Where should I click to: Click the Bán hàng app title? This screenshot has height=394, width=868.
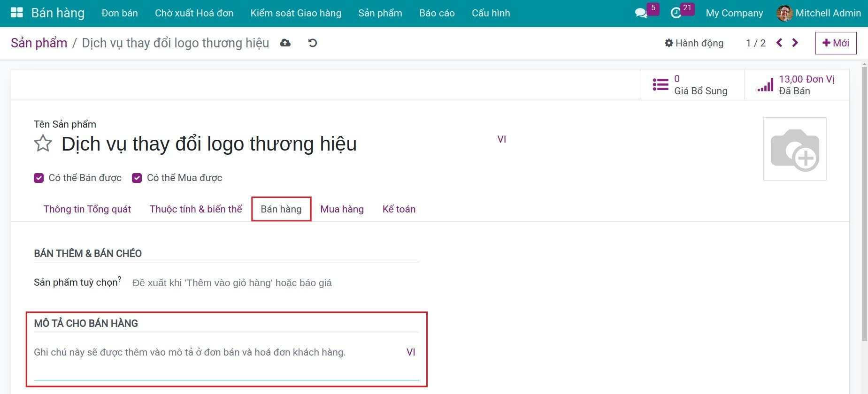click(x=58, y=13)
